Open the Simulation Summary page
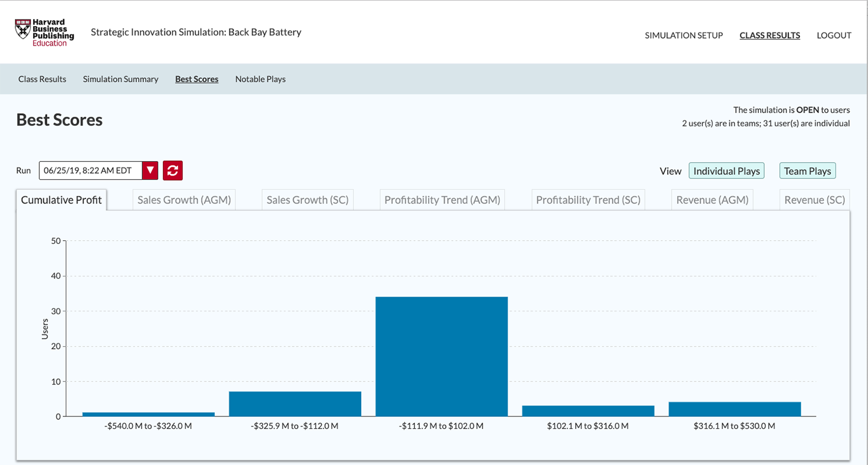The height and width of the screenshot is (465, 868). point(120,79)
